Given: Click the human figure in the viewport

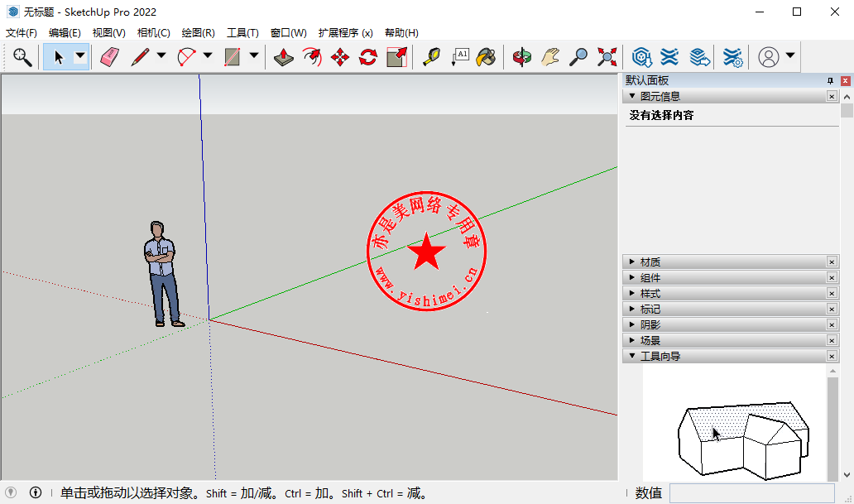Looking at the screenshot, I should [x=162, y=274].
